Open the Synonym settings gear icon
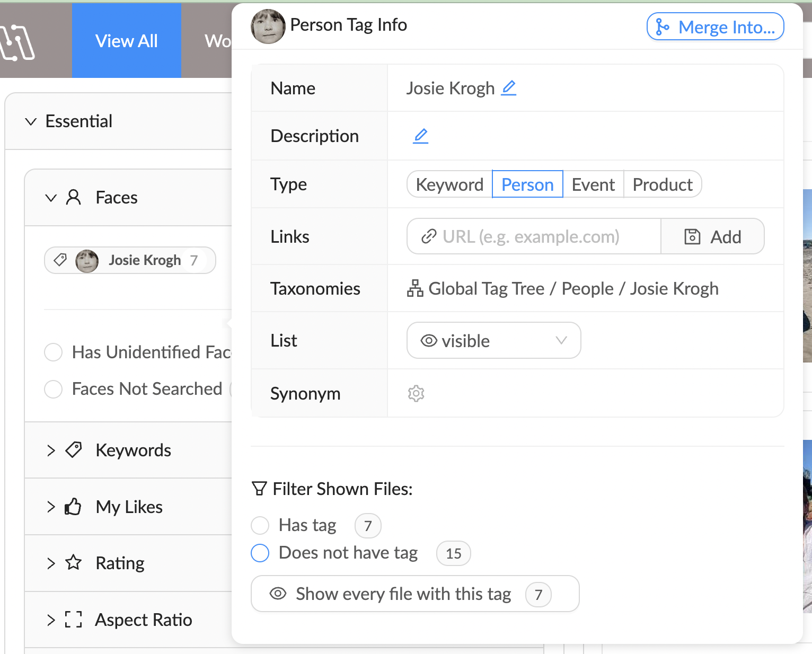This screenshot has width=812, height=654. (x=416, y=393)
